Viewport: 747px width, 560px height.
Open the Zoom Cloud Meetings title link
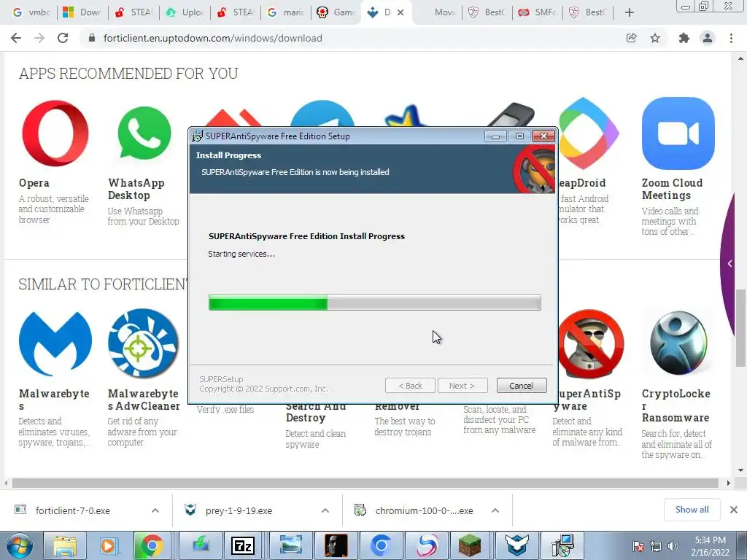(672, 189)
